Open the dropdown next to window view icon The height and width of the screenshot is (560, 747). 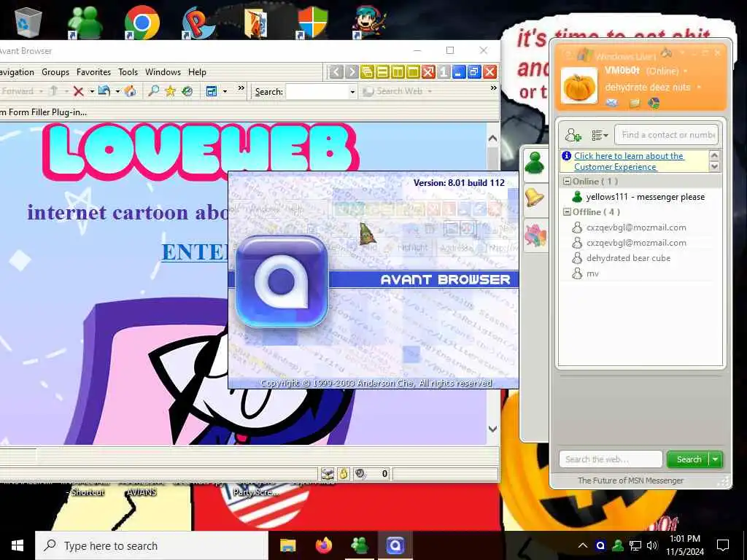[225, 91]
